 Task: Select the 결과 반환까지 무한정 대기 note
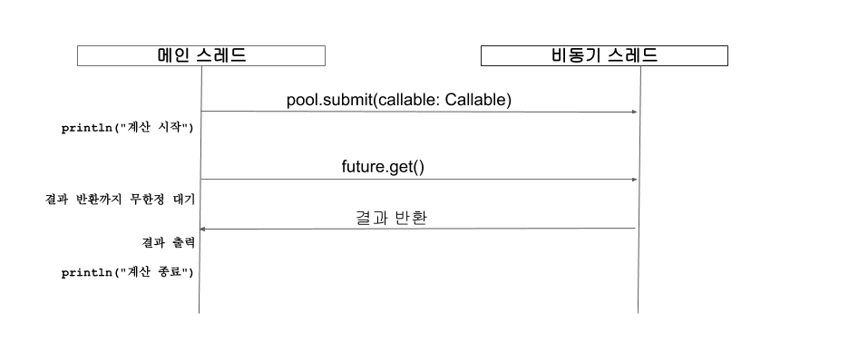pos(120,200)
